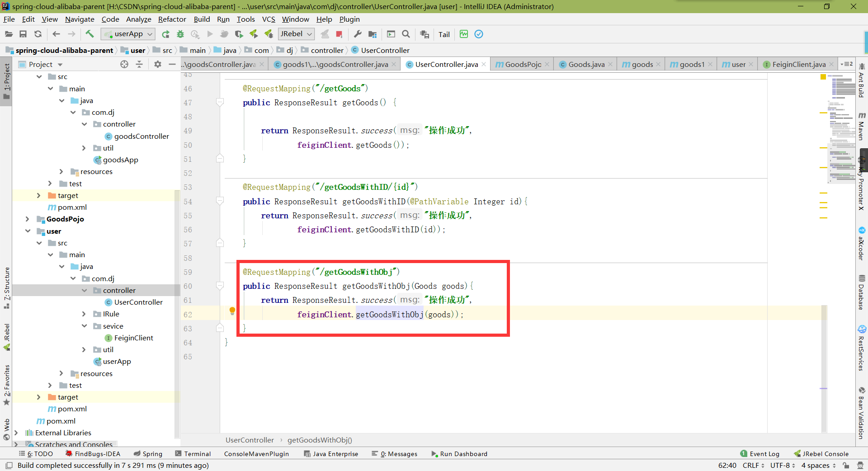Open settings via the wrench icon
868x471 pixels.
[x=358, y=34]
